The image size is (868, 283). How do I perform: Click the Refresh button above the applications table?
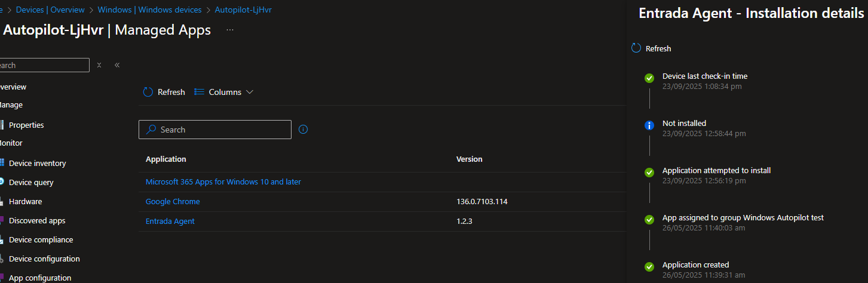[x=164, y=92]
